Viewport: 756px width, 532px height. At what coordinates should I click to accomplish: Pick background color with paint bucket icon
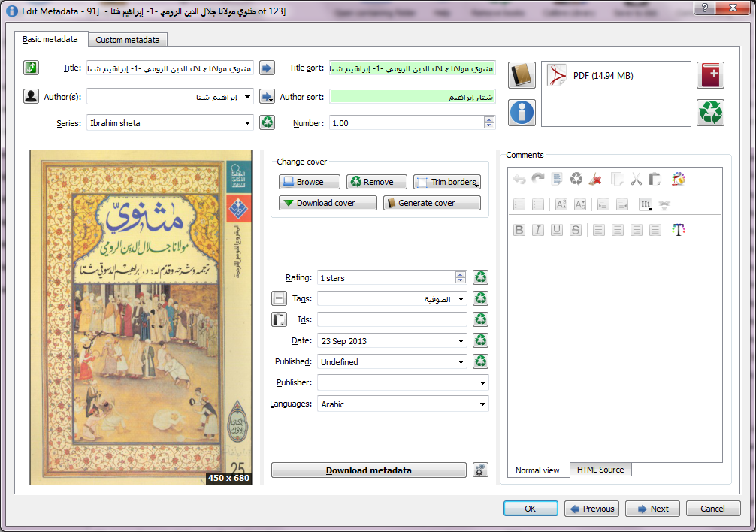click(x=679, y=180)
